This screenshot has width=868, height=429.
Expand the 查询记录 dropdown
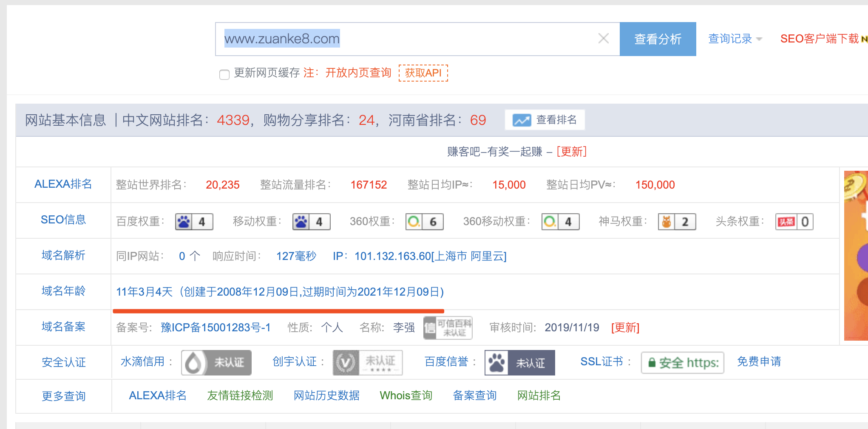point(734,39)
